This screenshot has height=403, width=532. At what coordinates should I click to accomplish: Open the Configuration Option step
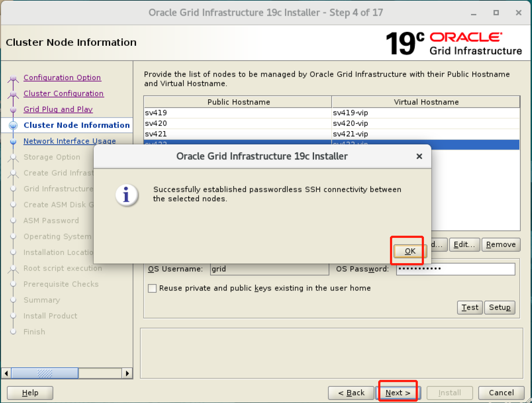pos(62,78)
